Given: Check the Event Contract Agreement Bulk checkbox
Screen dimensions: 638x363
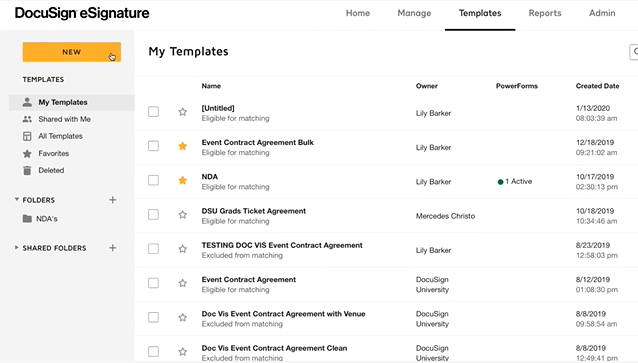Looking at the screenshot, I should pos(153,146).
